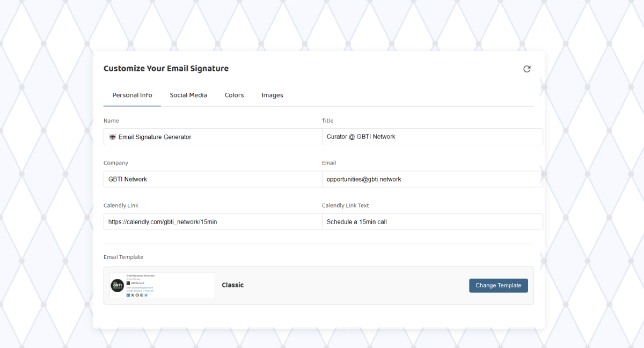Select the Classic template thumbnail preview
644x348 pixels.
[x=162, y=285]
